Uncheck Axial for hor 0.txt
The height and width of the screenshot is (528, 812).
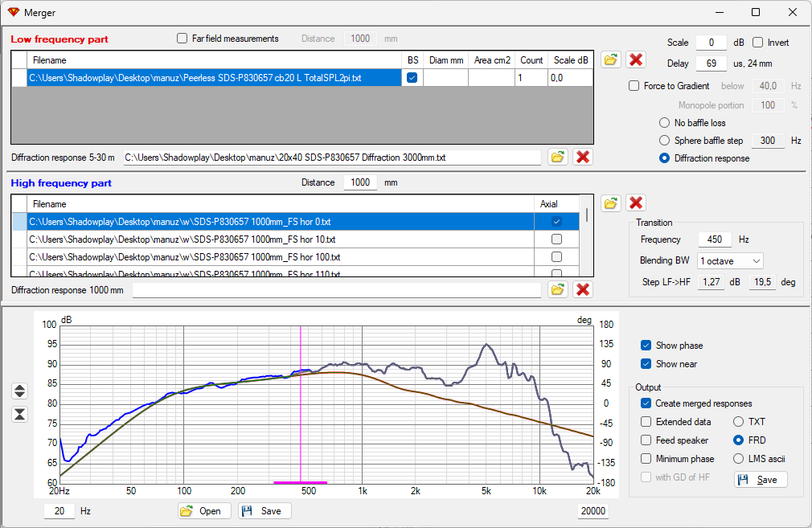point(556,222)
